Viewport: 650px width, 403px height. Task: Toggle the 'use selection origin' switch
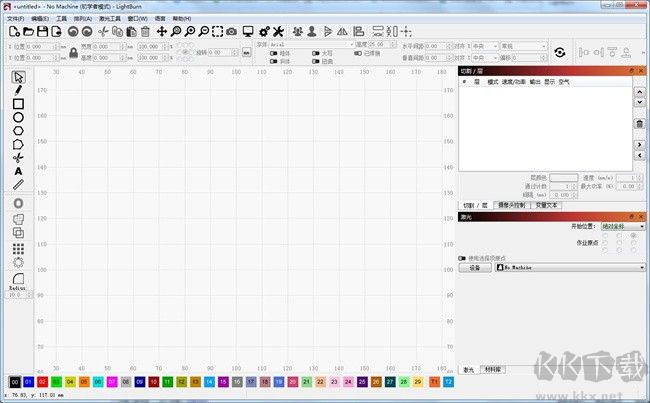coord(462,258)
